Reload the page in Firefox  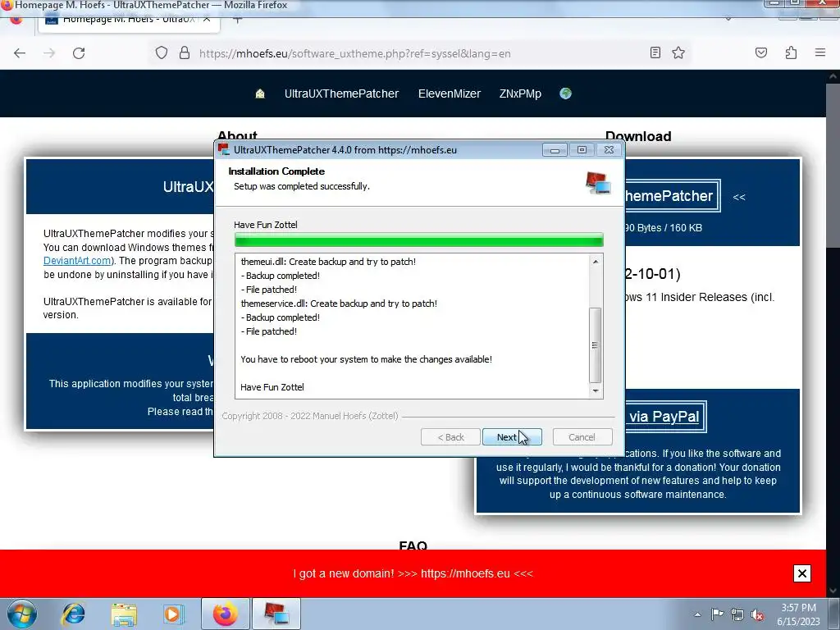(x=79, y=53)
